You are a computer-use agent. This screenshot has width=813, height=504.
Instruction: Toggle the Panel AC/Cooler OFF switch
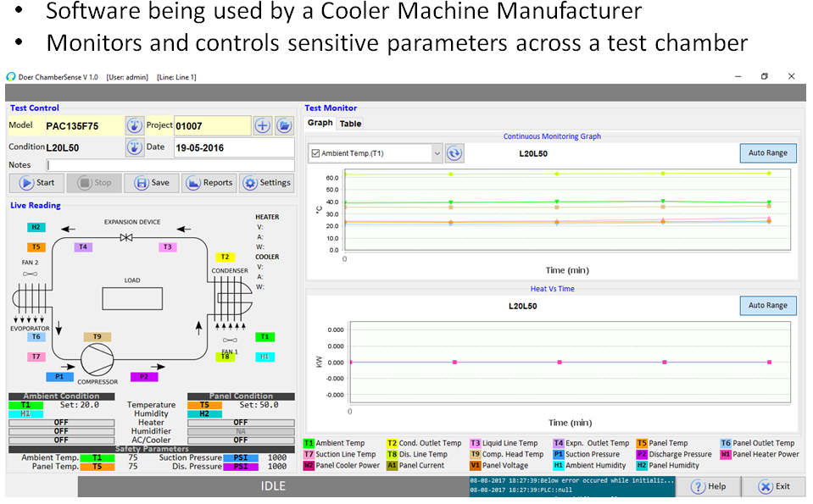[x=240, y=440]
